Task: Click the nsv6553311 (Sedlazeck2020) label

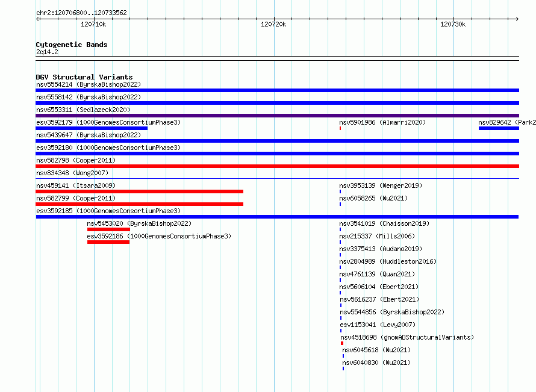Action: tap(83, 110)
